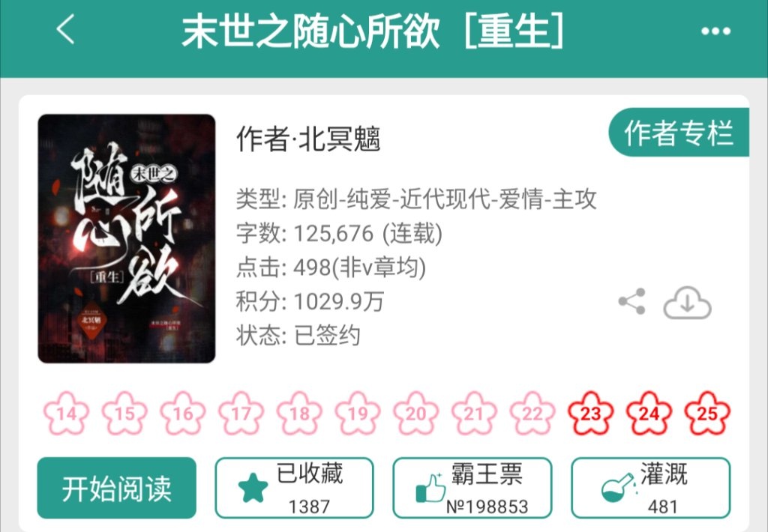Select flower badge number 20
The image size is (768, 532).
coord(415,414)
